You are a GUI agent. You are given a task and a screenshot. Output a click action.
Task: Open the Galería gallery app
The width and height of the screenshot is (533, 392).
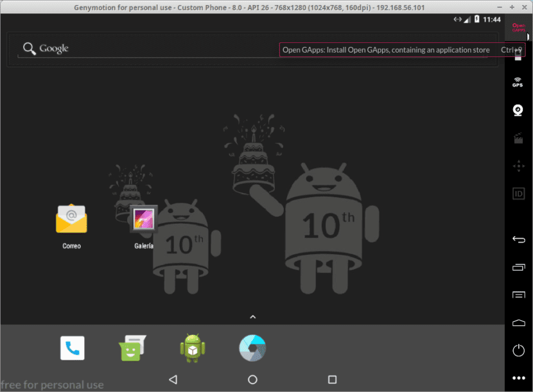point(143,220)
